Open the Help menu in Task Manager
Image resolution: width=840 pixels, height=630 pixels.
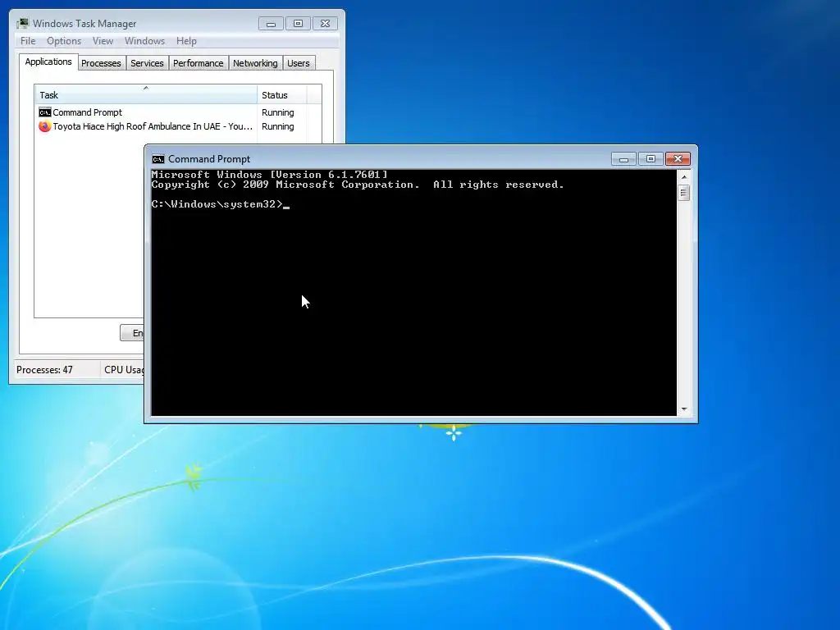[186, 41]
